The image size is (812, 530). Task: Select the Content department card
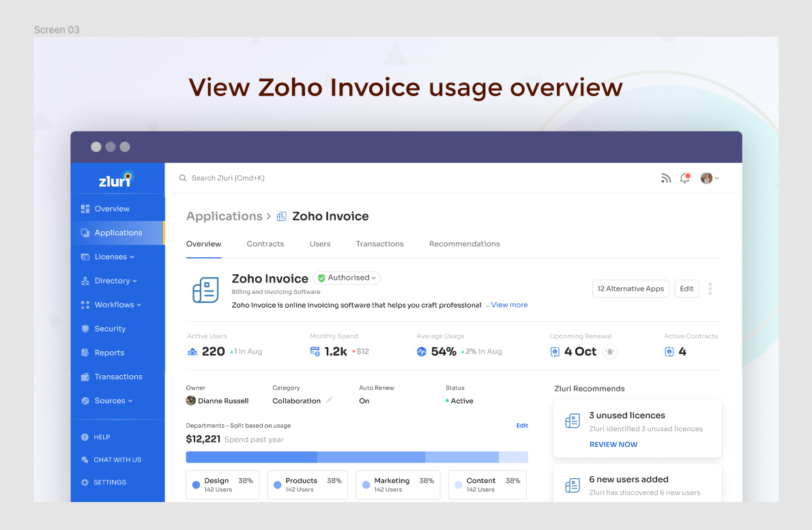tap(487, 485)
